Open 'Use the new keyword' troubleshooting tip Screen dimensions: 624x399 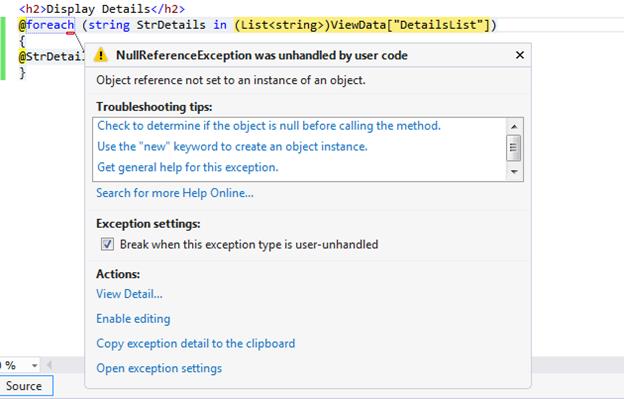pyautogui.click(x=232, y=146)
